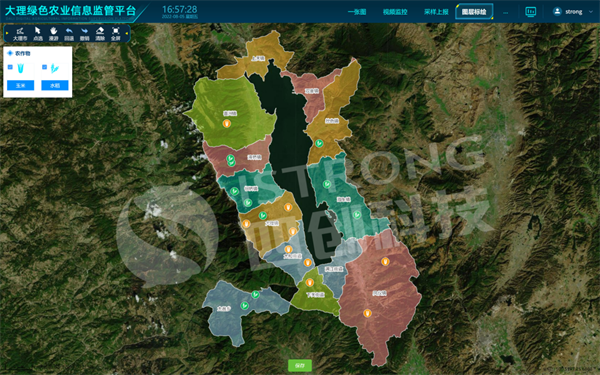The width and height of the screenshot is (600, 375).
Task: Activate the 点选 pointer tool
Action: tap(38, 34)
